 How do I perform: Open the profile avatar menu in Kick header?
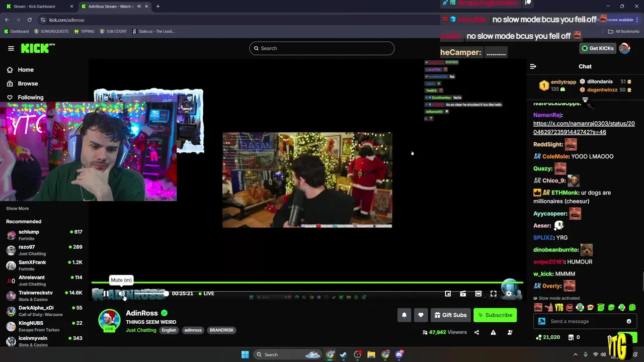[x=624, y=48]
